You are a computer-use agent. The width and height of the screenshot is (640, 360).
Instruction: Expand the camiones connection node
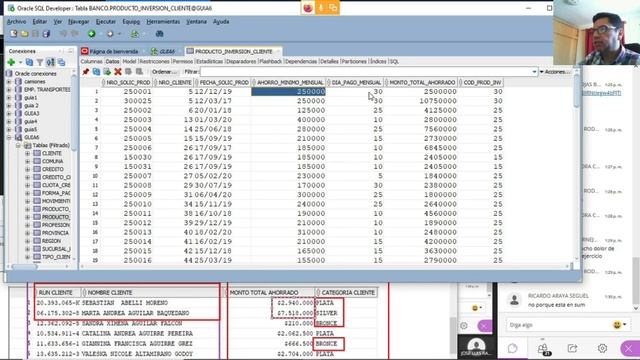[9, 82]
